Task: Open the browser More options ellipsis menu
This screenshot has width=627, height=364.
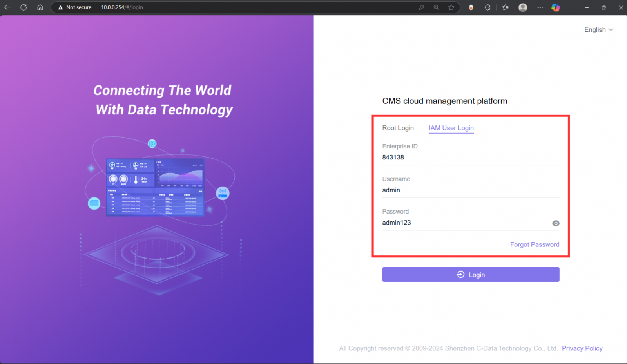Action: click(x=540, y=7)
